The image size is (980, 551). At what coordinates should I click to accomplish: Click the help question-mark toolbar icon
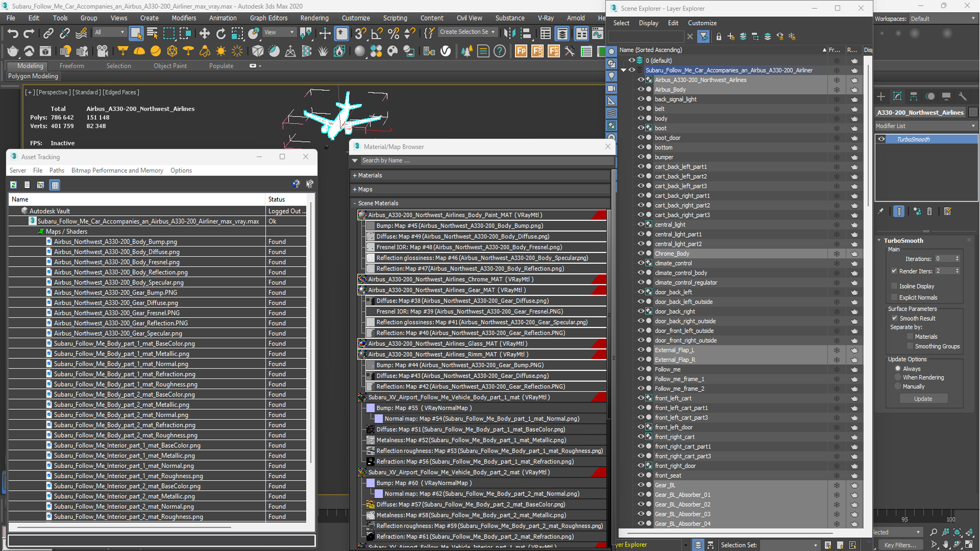click(500, 51)
